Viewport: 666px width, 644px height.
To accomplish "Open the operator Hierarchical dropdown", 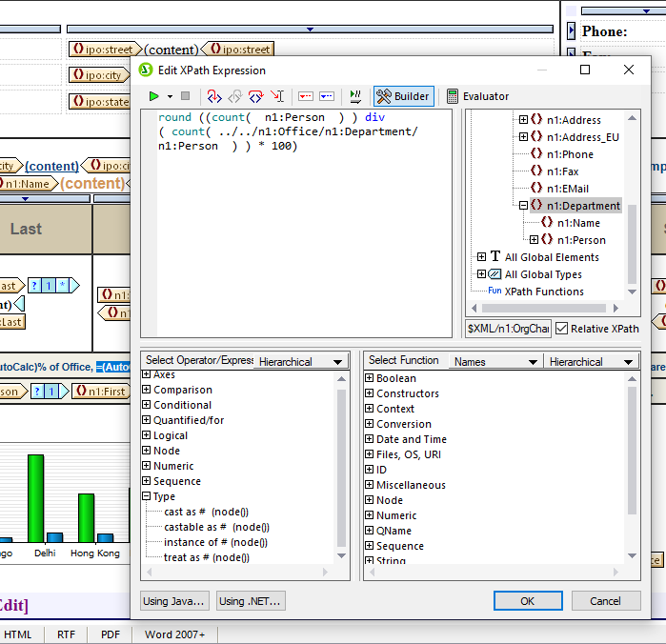I will 338,362.
